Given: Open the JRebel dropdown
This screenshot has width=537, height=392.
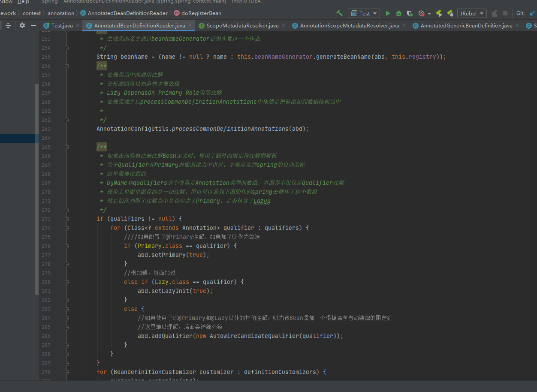Looking at the screenshot, I should [x=472, y=13].
